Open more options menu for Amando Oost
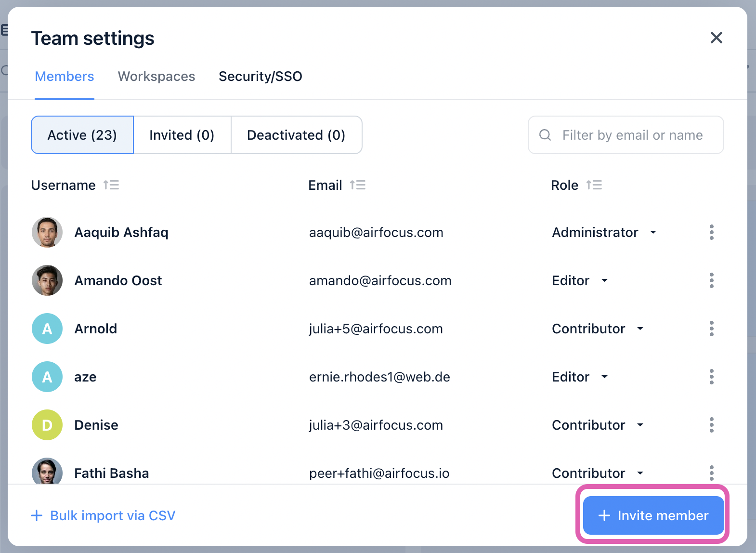Image resolution: width=756 pixels, height=553 pixels. (x=711, y=280)
